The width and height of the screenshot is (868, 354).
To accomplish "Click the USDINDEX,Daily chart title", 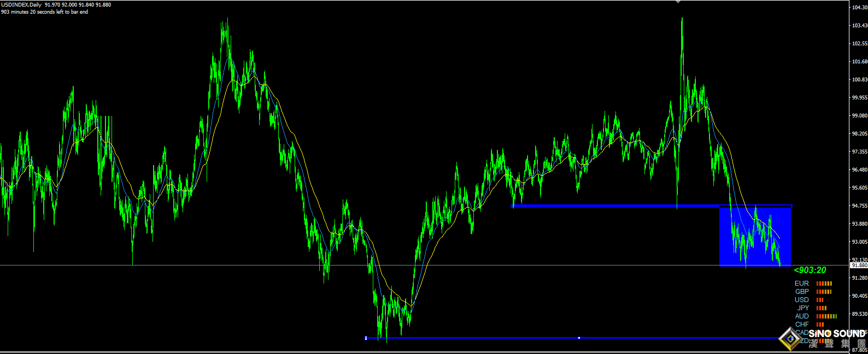I will pos(21,5).
